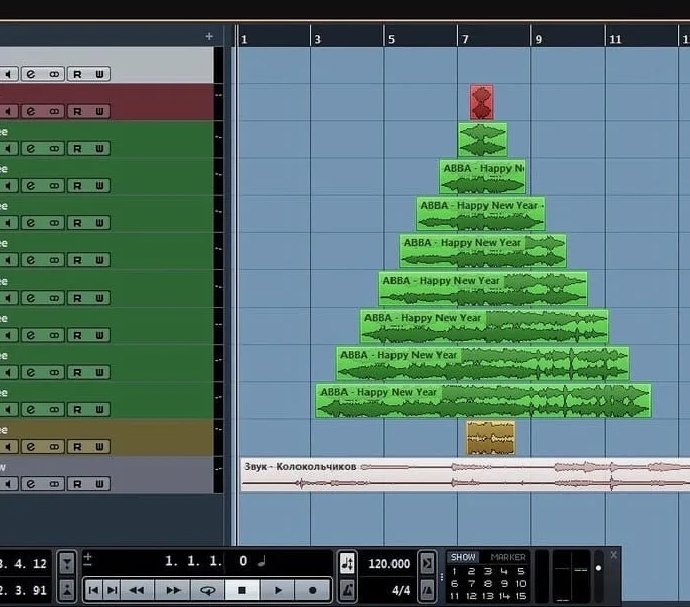Toggle monitor speaker on the top light-gray track
The width and height of the screenshot is (690, 607).
[8, 74]
